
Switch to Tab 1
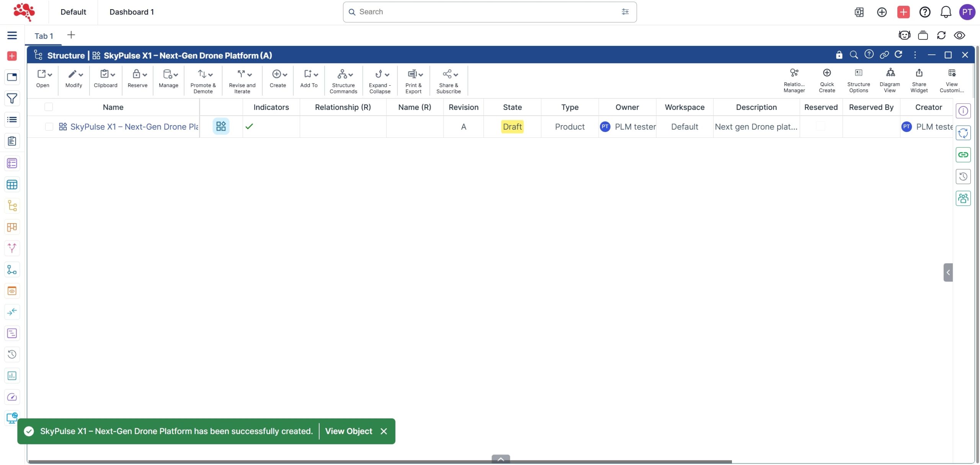[x=44, y=36]
